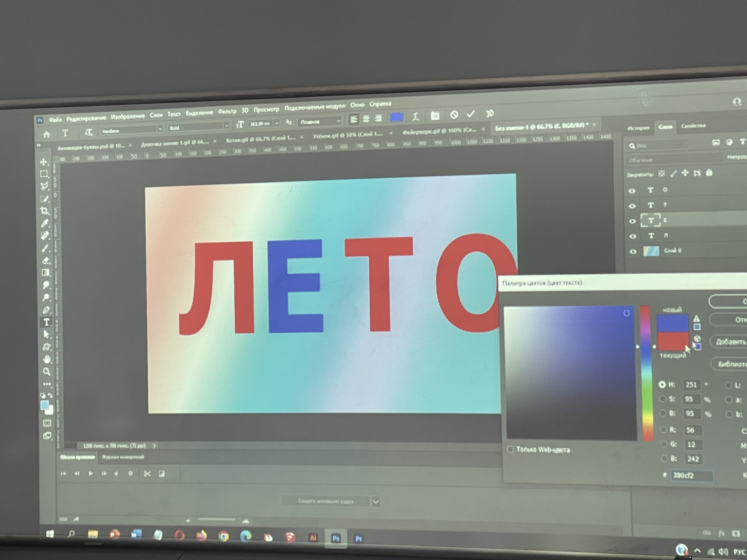Commit text edits with the checkmark icon
This screenshot has width=747, height=560.
[x=470, y=114]
